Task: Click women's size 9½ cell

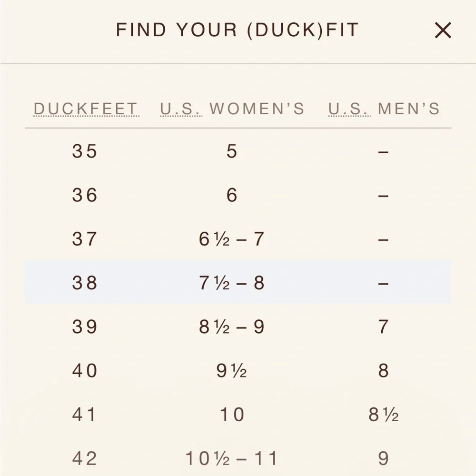Action: [231, 371]
